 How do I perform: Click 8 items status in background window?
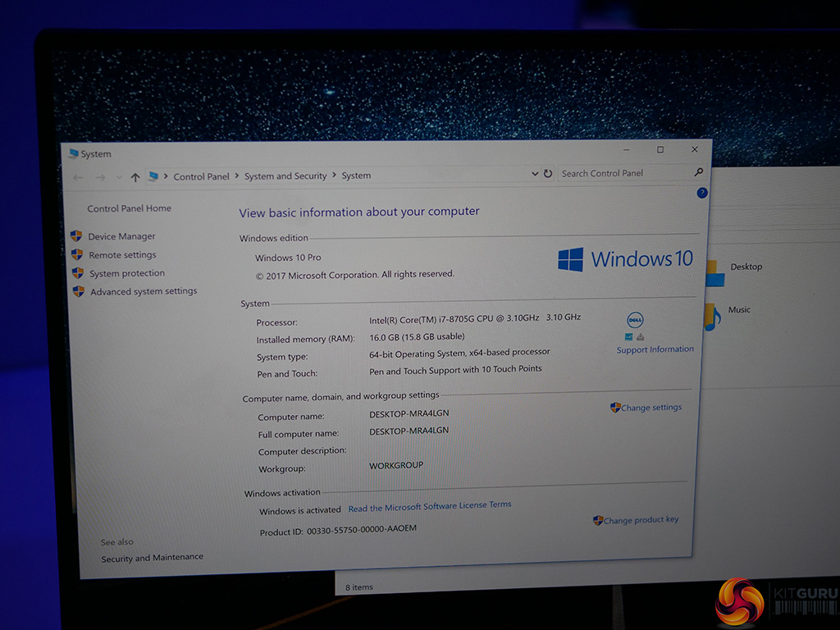tap(359, 587)
